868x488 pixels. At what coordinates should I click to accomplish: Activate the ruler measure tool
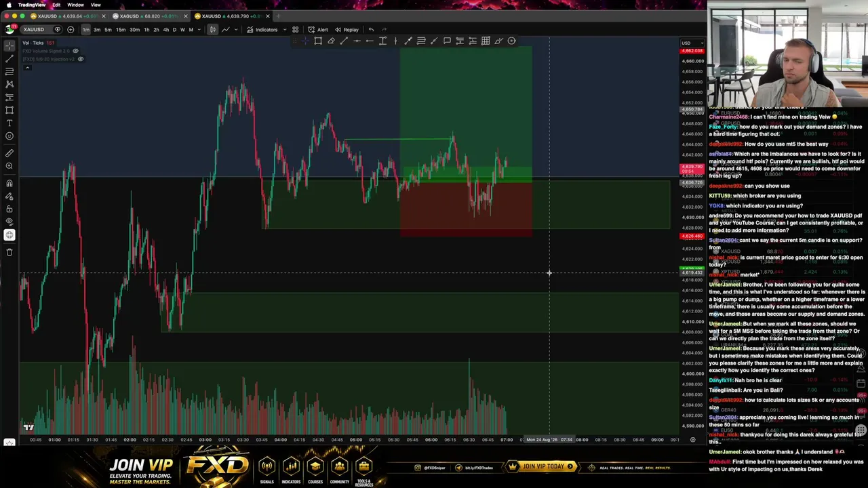click(x=9, y=153)
